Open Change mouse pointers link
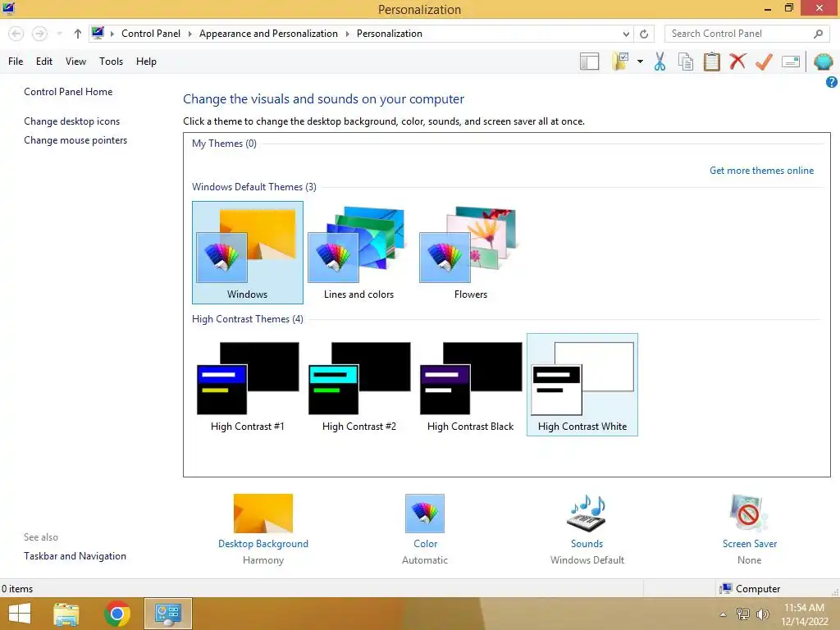Screen dimensions: 840x630 (x=75, y=140)
